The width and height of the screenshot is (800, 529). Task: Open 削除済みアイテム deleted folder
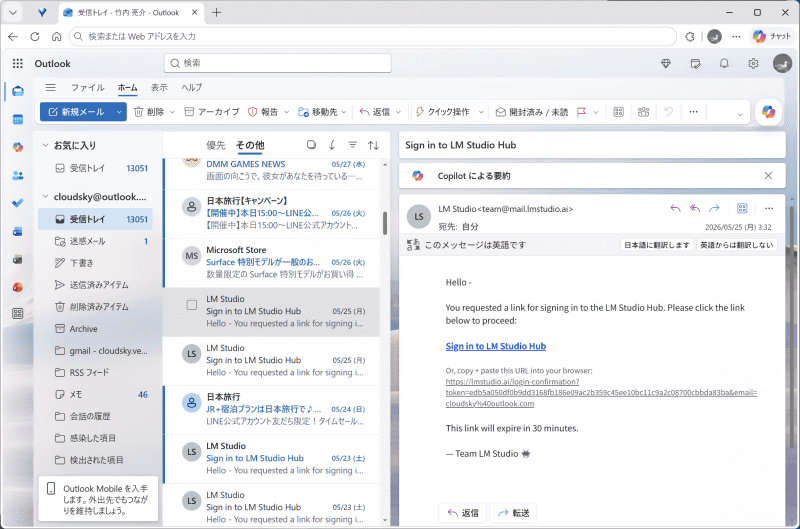pos(95,307)
